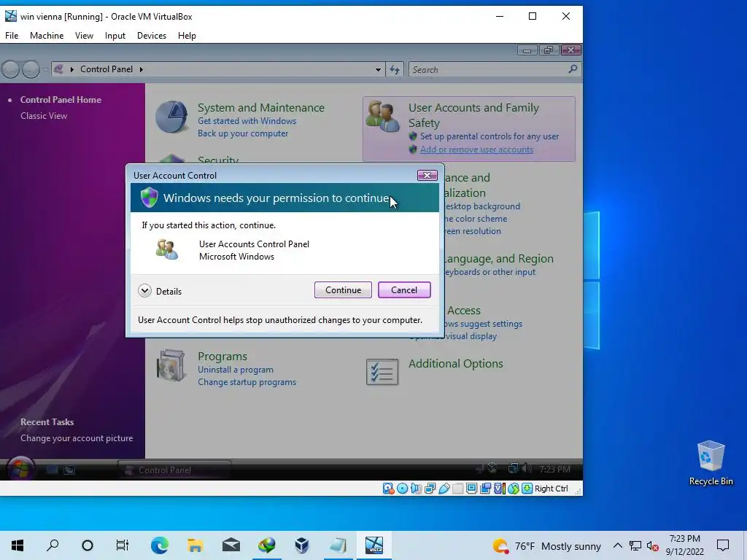The width and height of the screenshot is (747, 560).
Task: Open the View menu in VirtualBox
Action: pyautogui.click(x=84, y=36)
